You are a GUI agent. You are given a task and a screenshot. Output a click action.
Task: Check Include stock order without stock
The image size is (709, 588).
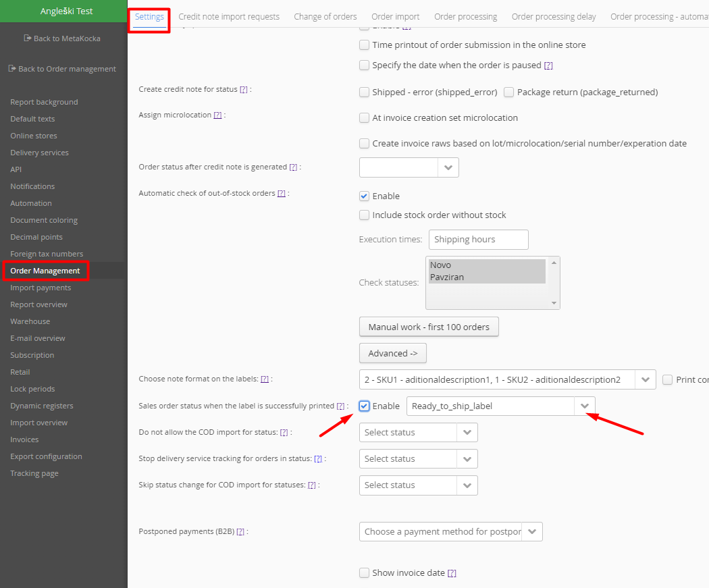(364, 215)
